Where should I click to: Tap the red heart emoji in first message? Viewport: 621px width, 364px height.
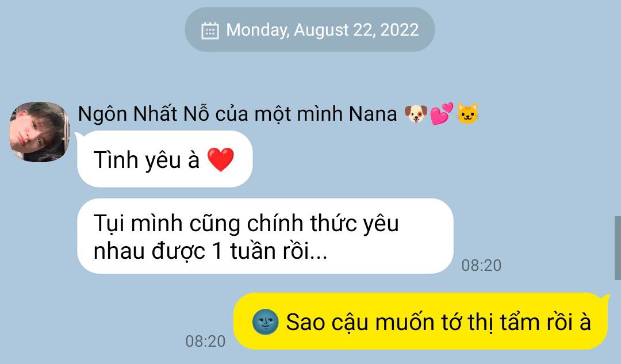(221, 159)
